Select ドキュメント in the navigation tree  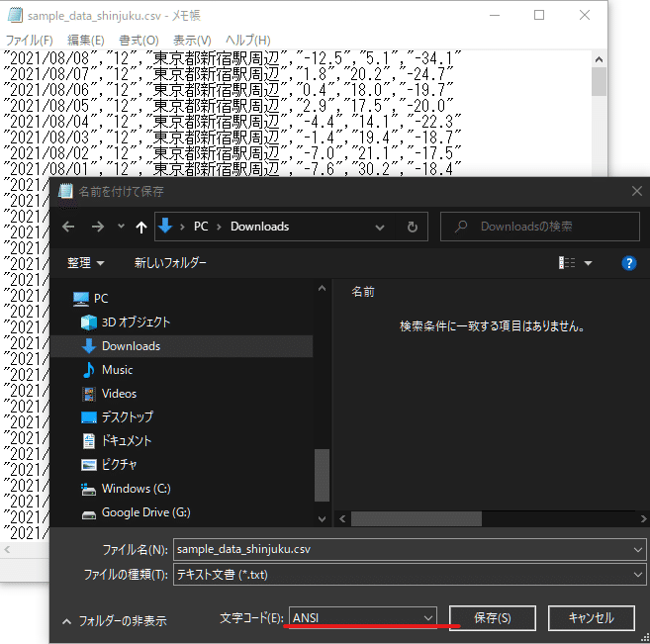tap(117, 440)
